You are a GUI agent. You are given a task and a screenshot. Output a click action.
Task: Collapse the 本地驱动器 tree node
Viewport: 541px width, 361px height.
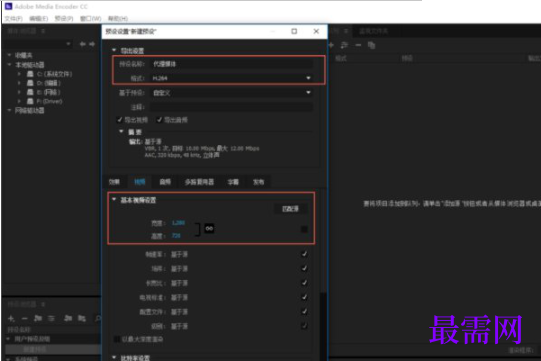point(9,65)
